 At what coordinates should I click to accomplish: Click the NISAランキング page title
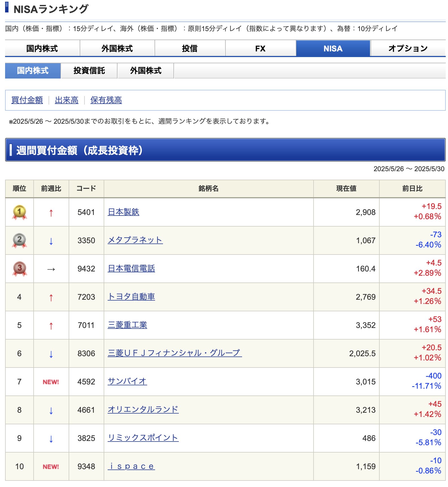click(x=51, y=9)
